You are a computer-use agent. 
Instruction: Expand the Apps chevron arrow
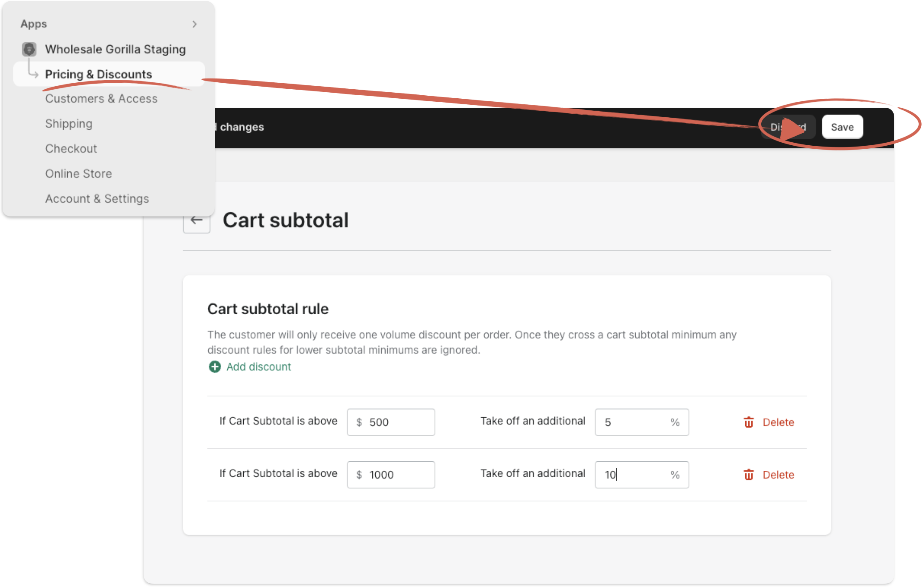(x=195, y=24)
